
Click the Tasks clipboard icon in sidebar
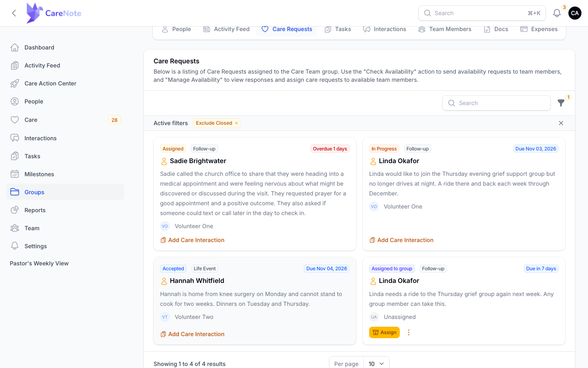(x=15, y=156)
